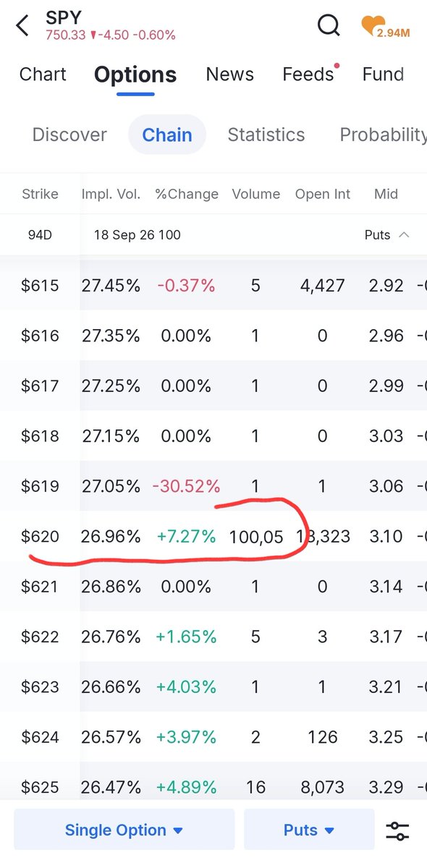Sort by Volume column header
Viewport: 427px width, 868px height.
coord(255,194)
